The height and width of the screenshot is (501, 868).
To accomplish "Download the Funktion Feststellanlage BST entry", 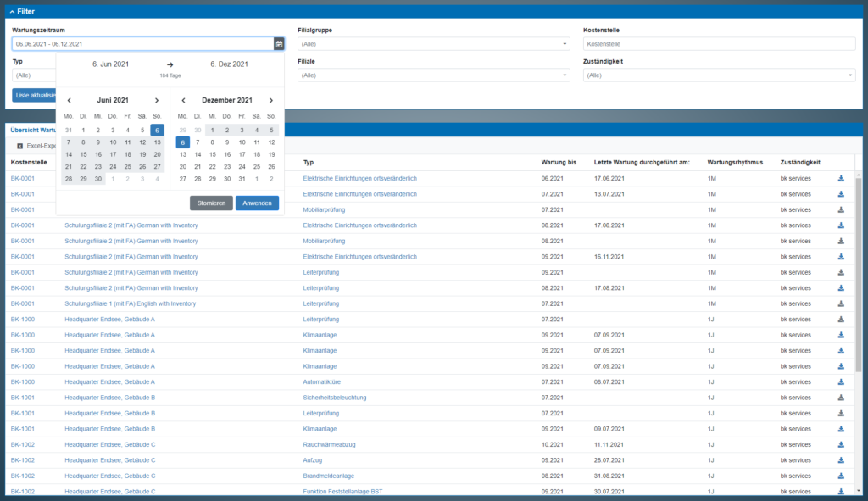I will click(x=841, y=491).
